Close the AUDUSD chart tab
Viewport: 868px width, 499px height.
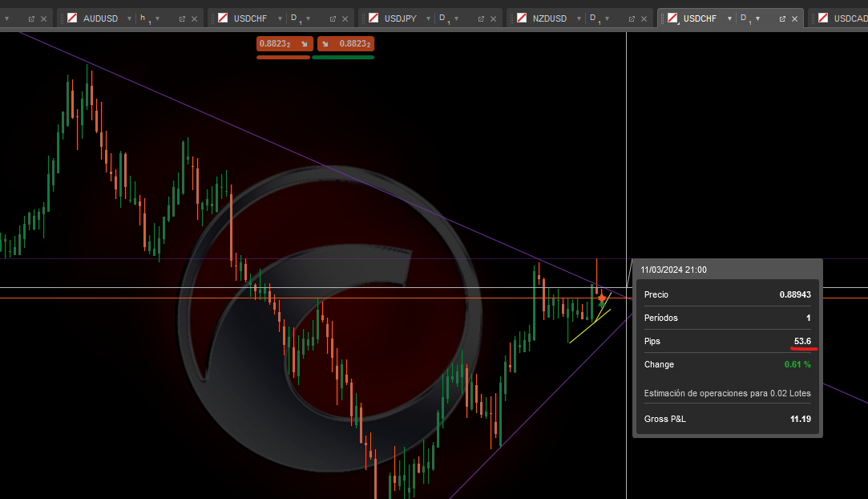coord(194,18)
